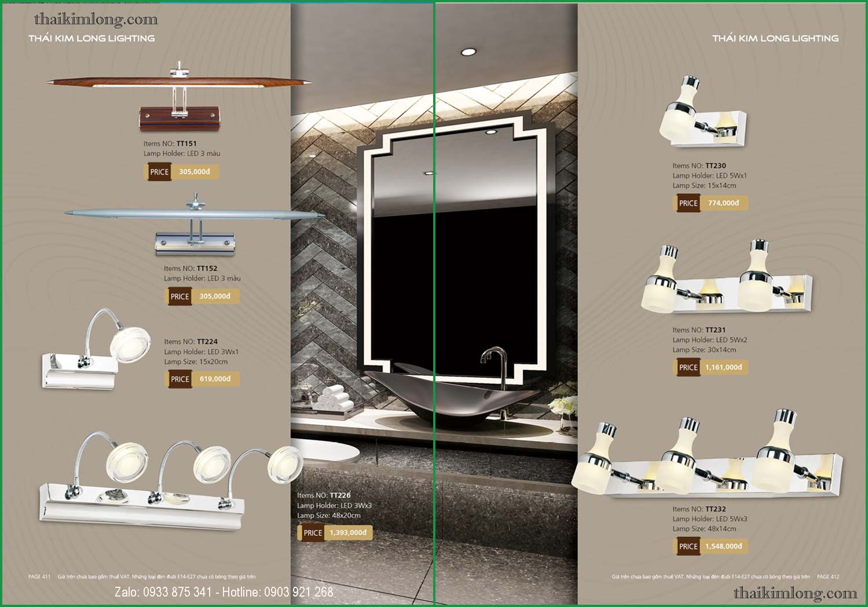Click the thaikimlong.com watermark at bottom right

click(794, 593)
